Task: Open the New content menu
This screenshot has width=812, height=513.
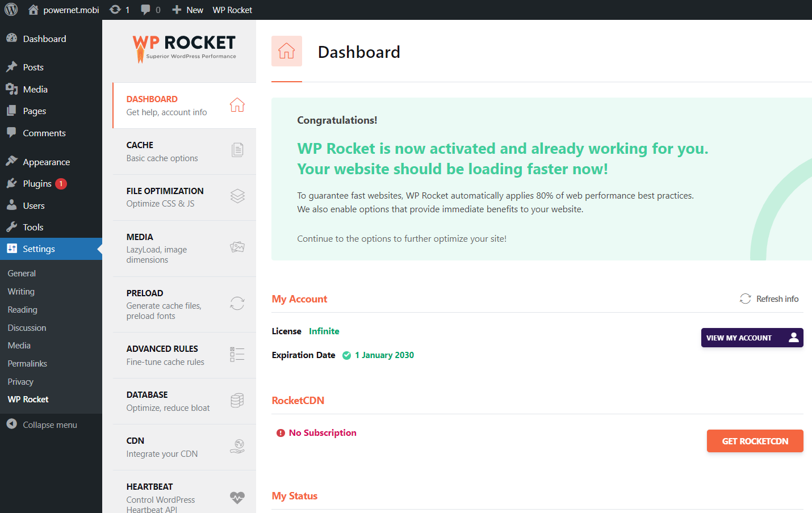Action: point(187,10)
